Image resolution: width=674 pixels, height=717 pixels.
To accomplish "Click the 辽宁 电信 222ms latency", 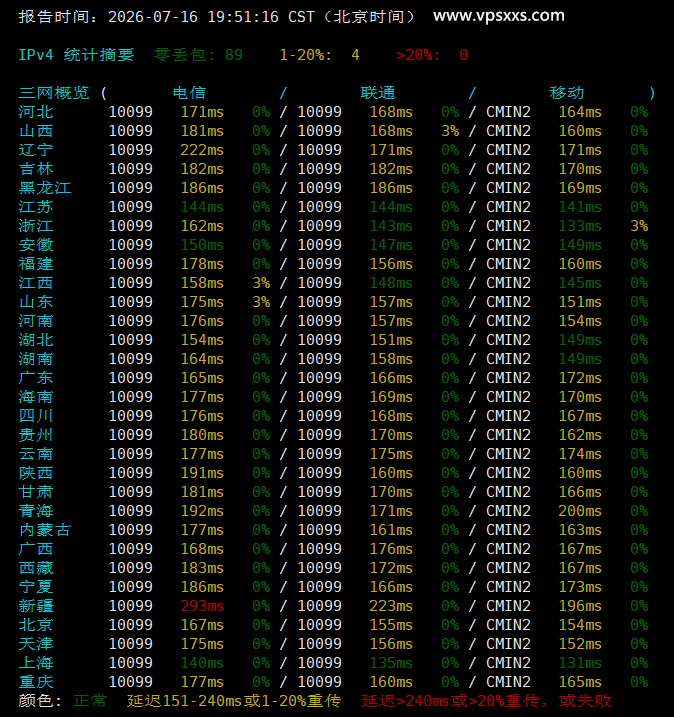I will 202,150.
